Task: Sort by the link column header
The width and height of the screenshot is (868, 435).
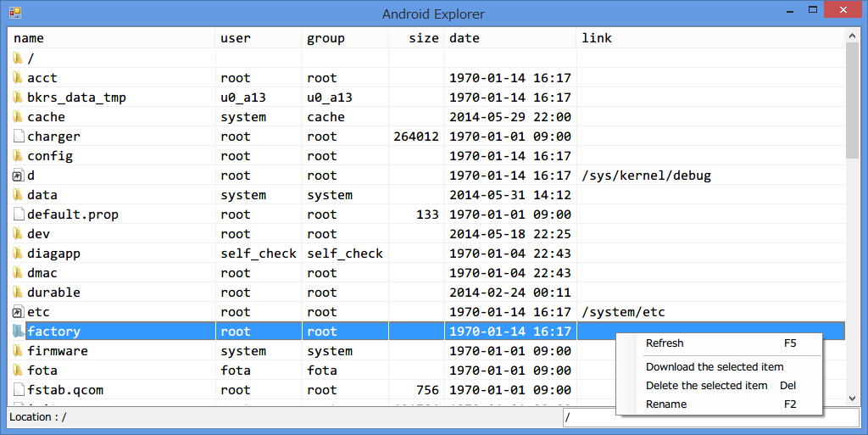Action: pyautogui.click(x=711, y=38)
